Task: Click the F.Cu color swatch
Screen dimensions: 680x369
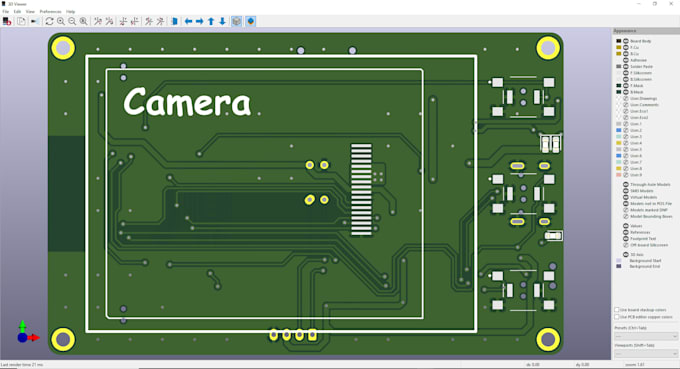Action: 619,47
